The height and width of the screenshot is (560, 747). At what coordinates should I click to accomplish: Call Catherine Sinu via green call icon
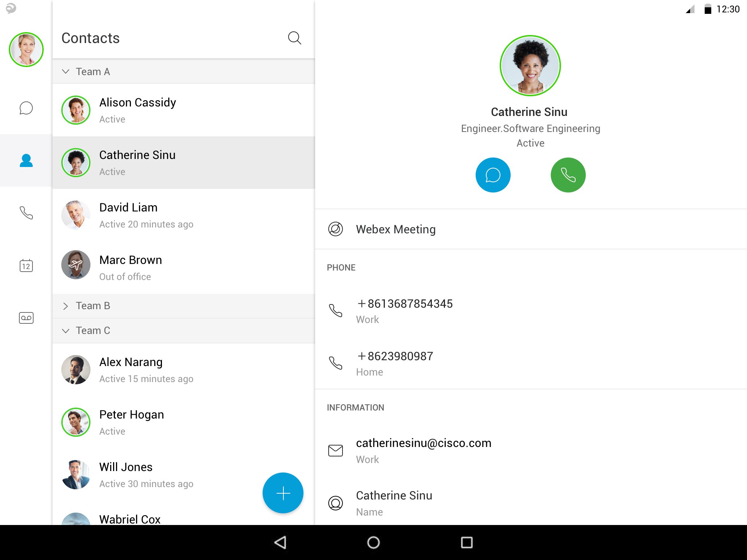point(568,175)
